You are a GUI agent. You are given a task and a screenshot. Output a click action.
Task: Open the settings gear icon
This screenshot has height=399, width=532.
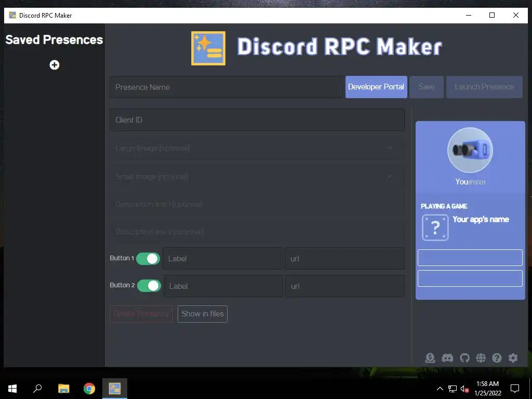513,357
